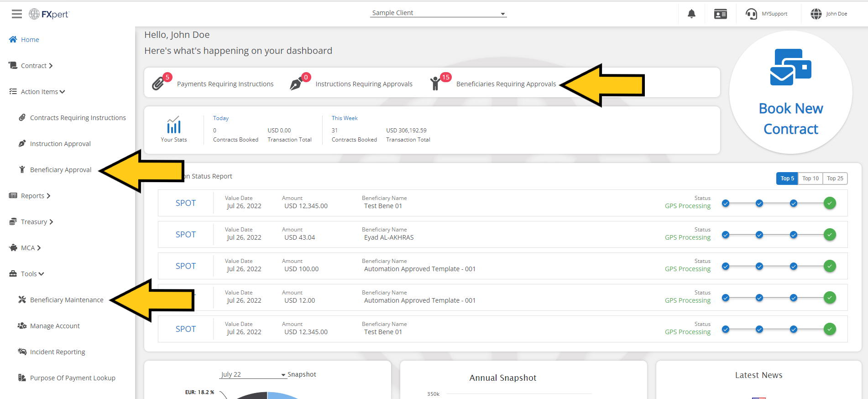Viewport: 868px width, 399px height.
Task: Expand the Treasury menu chevron
Action: [x=51, y=222]
